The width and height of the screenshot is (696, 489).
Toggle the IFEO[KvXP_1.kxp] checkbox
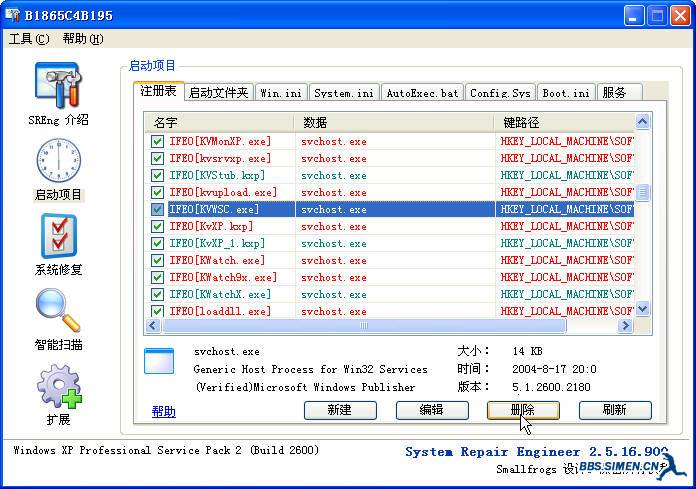(x=157, y=243)
